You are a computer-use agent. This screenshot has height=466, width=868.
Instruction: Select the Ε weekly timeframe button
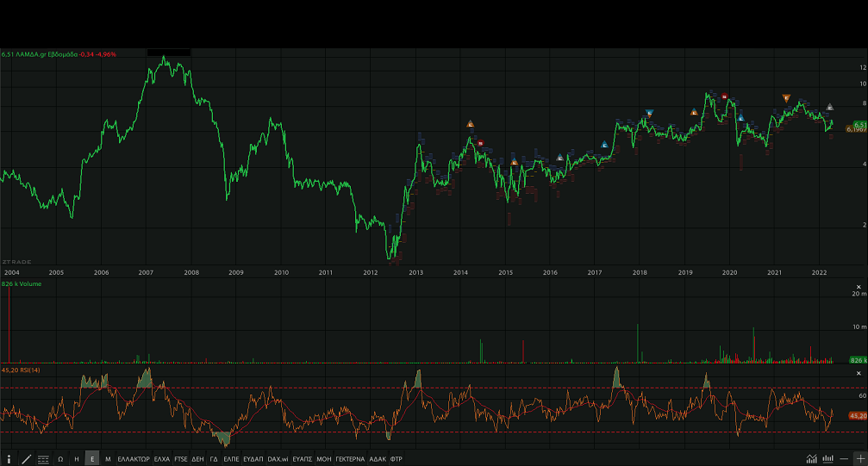[x=92, y=459]
